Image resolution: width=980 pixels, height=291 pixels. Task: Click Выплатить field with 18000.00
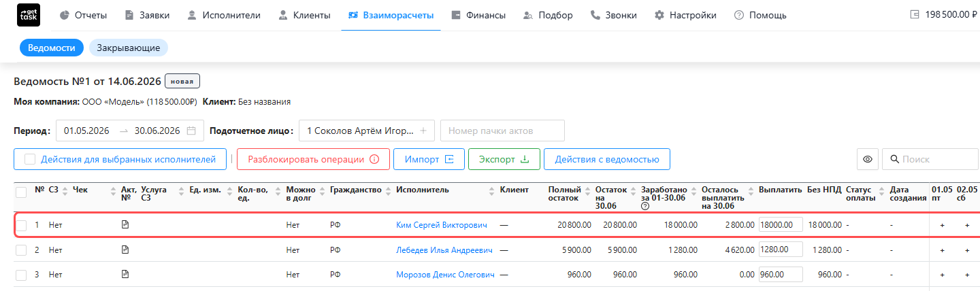click(x=781, y=224)
